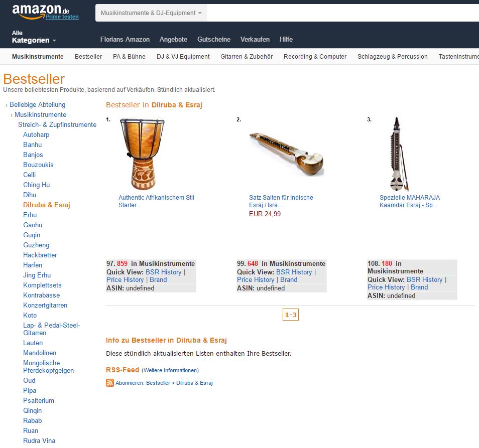This screenshot has width=479, height=448.
Task: Select the 1-3 pagination button
Action: coord(291,315)
